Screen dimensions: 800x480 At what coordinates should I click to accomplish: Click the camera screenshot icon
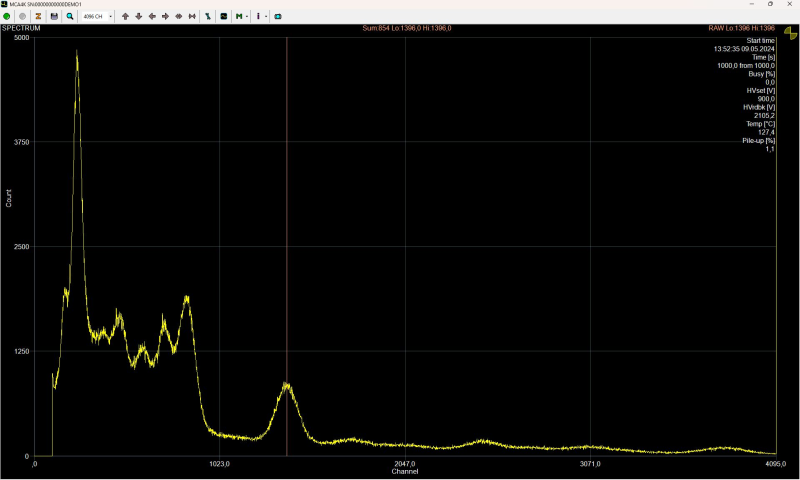278,16
